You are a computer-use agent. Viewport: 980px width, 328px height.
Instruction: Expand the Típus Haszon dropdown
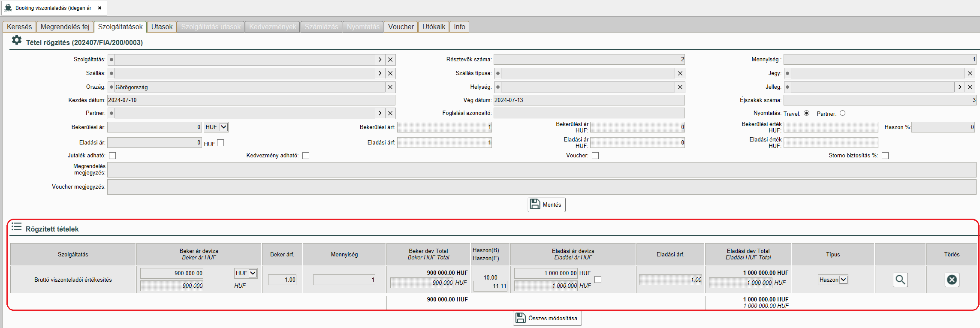coord(843,280)
